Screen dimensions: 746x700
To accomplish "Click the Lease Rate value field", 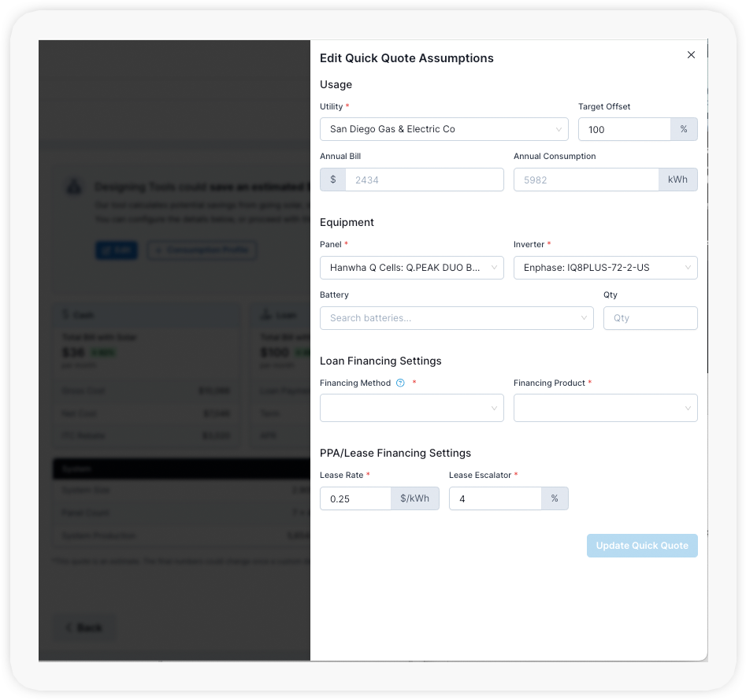I will coord(355,498).
